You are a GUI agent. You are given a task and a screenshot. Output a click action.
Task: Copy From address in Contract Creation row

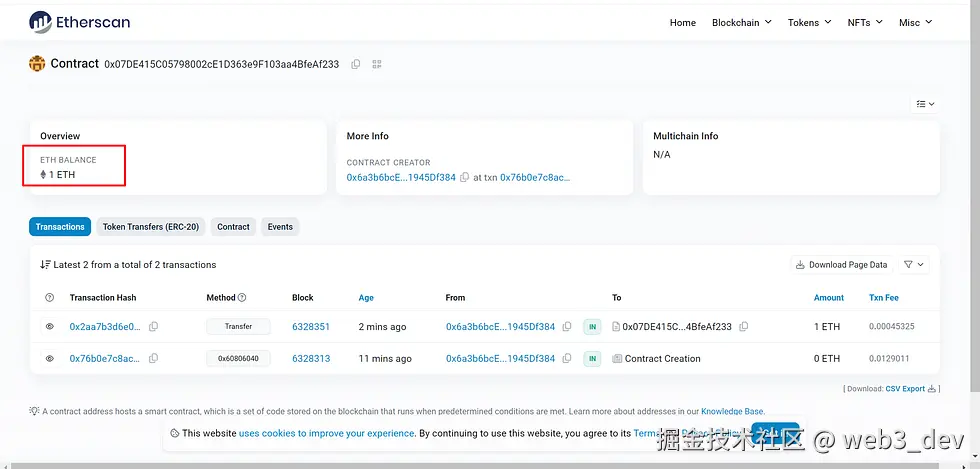pyautogui.click(x=567, y=358)
